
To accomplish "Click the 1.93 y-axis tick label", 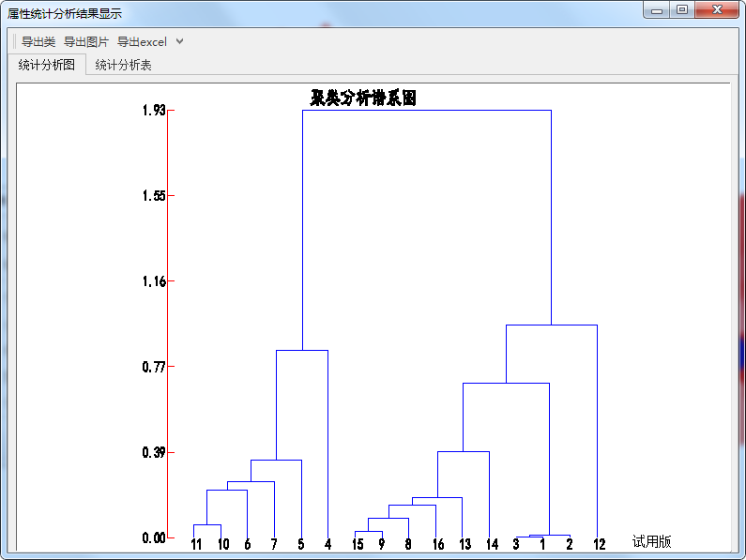I will click(x=154, y=111).
